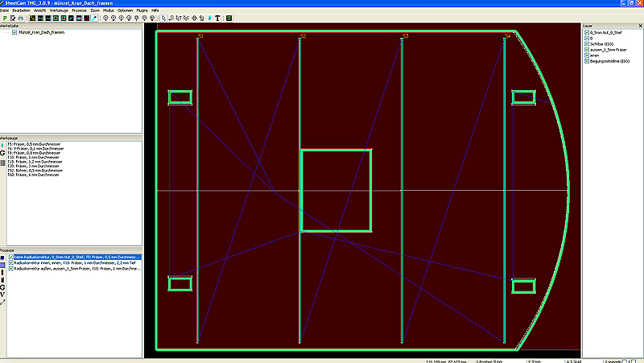
Task: Select the Radiuskorrektur innen process row
Action: [x=75, y=262]
